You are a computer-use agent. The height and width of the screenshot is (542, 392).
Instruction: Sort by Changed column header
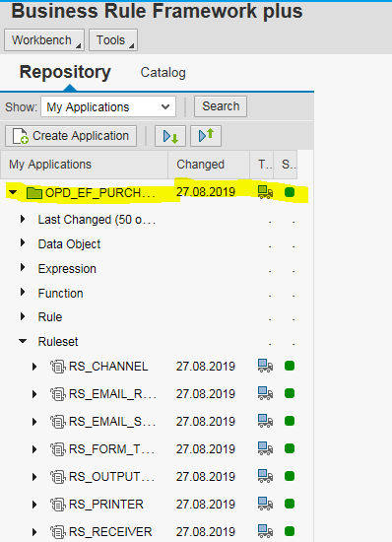[209, 165]
